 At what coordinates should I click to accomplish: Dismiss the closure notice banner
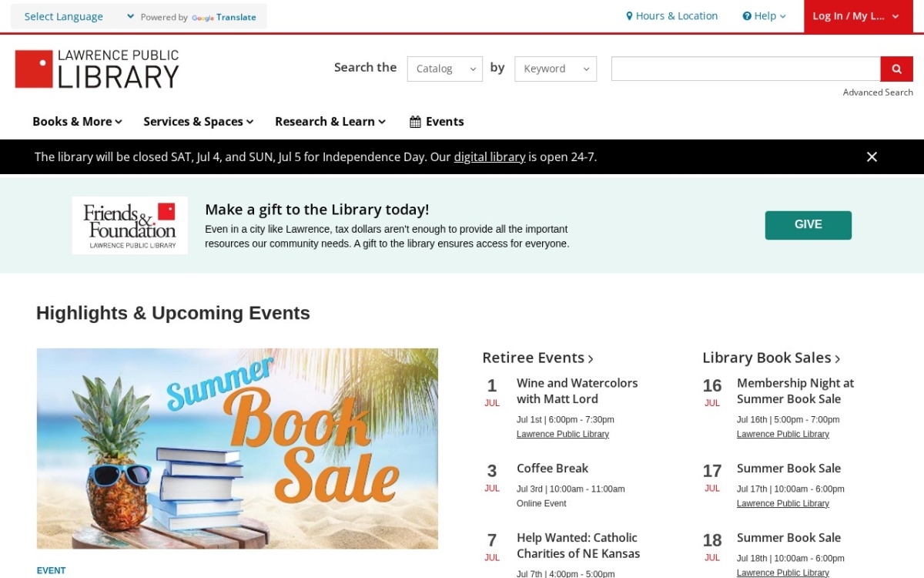[x=872, y=156]
